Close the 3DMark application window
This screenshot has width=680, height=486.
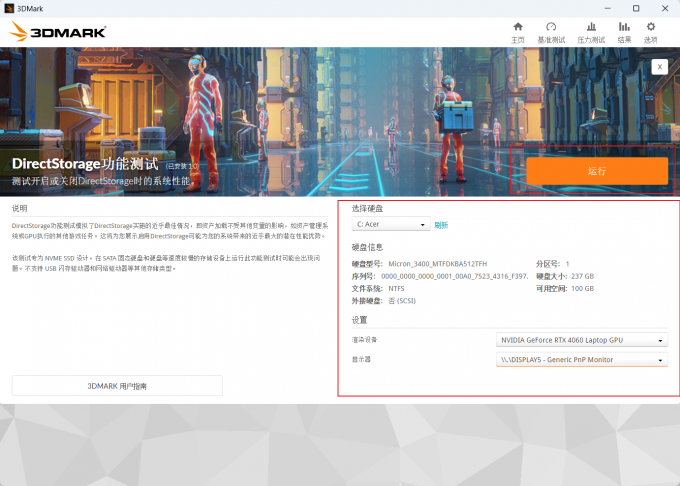(664, 8)
